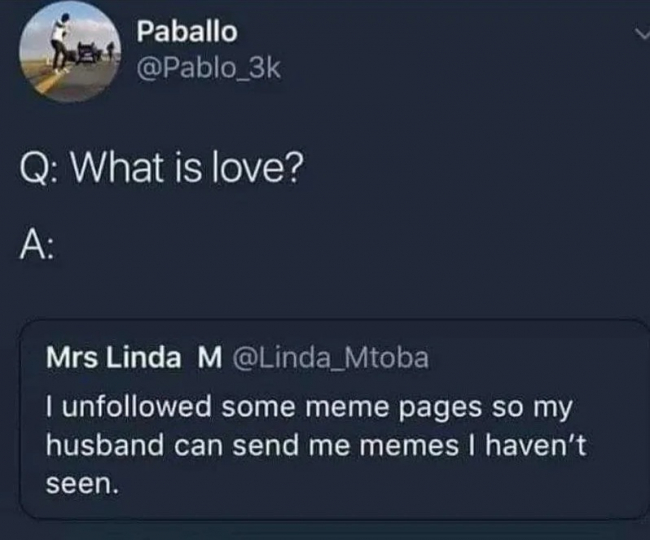Click the word 'haven't' in quoted tweet
The image size is (650, 540).
[536, 446]
